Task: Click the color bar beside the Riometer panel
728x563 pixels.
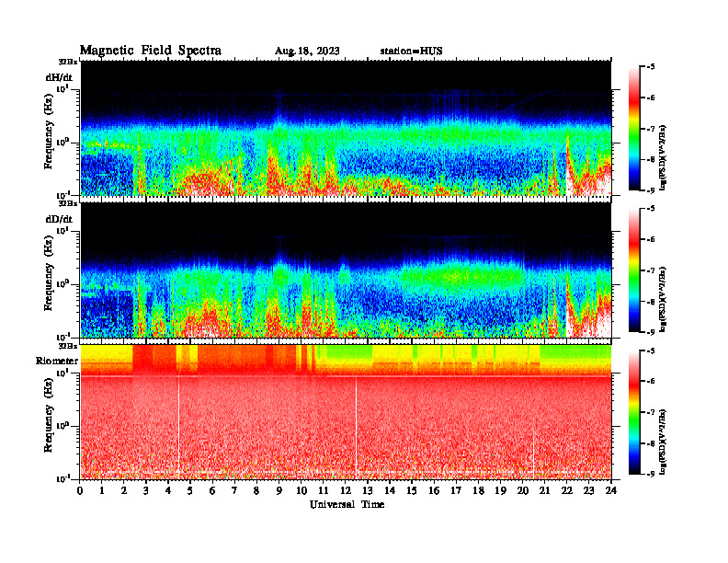Action: tap(634, 412)
